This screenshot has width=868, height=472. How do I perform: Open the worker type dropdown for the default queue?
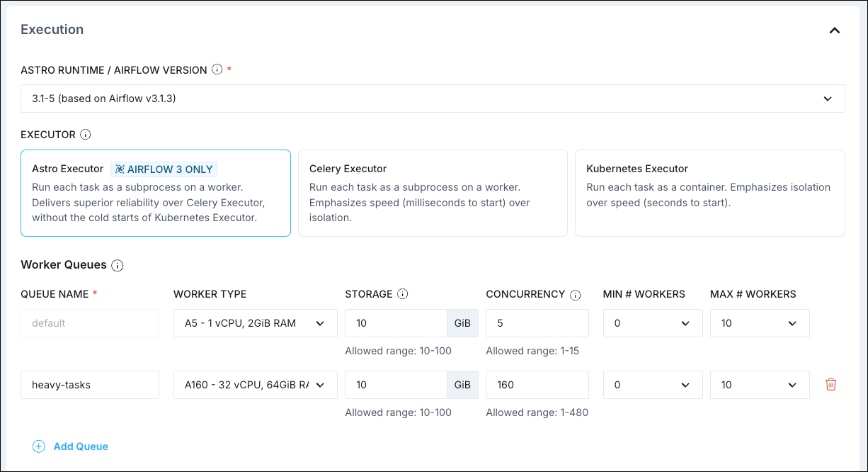point(255,322)
